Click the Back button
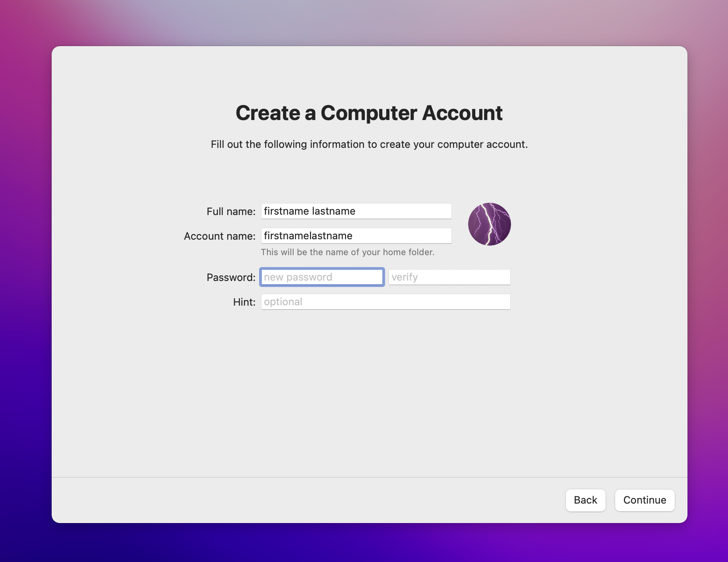728x562 pixels. click(585, 500)
